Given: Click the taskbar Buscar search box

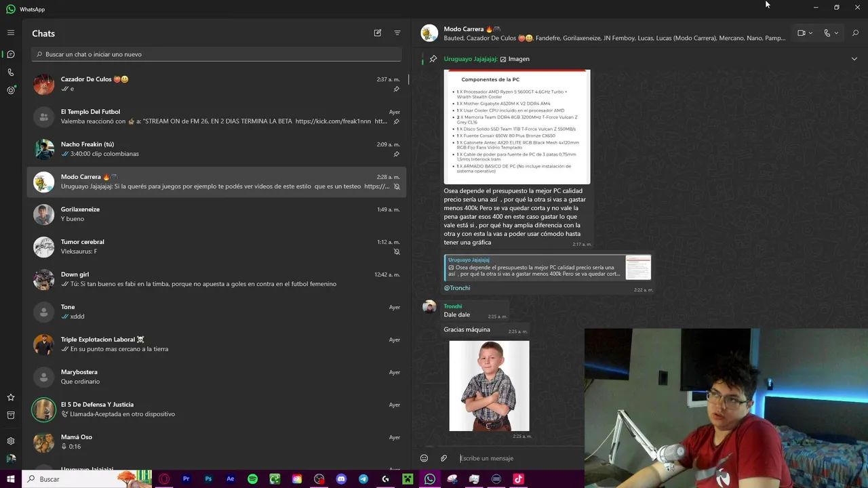Looking at the screenshot, I should [x=87, y=479].
